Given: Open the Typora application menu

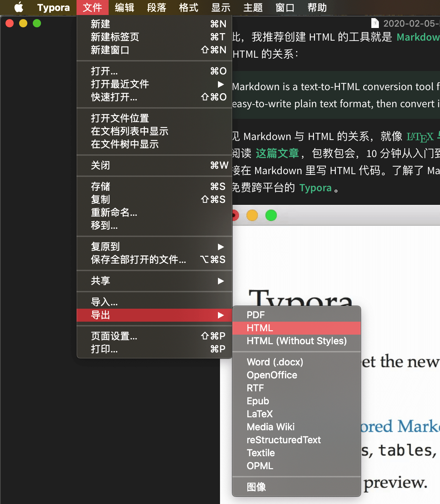Looking at the screenshot, I should click(53, 8).
